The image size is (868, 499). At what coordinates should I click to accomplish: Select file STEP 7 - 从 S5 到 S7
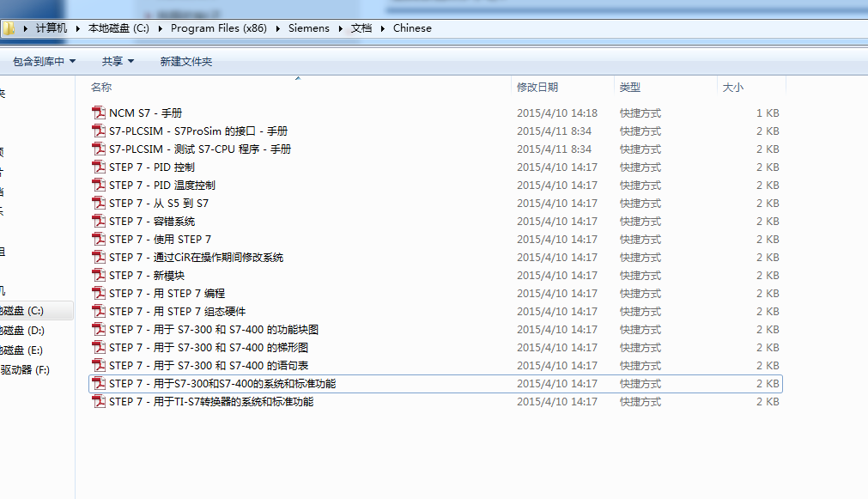159,204
